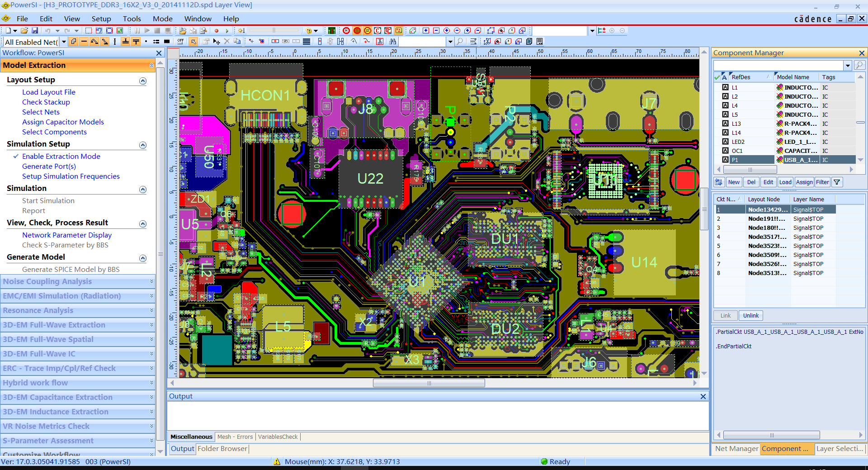Toggle the OFF button in toolbar

pos(180,42)
